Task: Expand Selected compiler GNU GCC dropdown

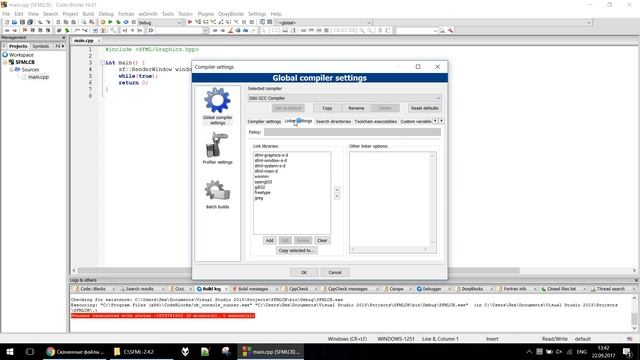Action: pos(344,98)
